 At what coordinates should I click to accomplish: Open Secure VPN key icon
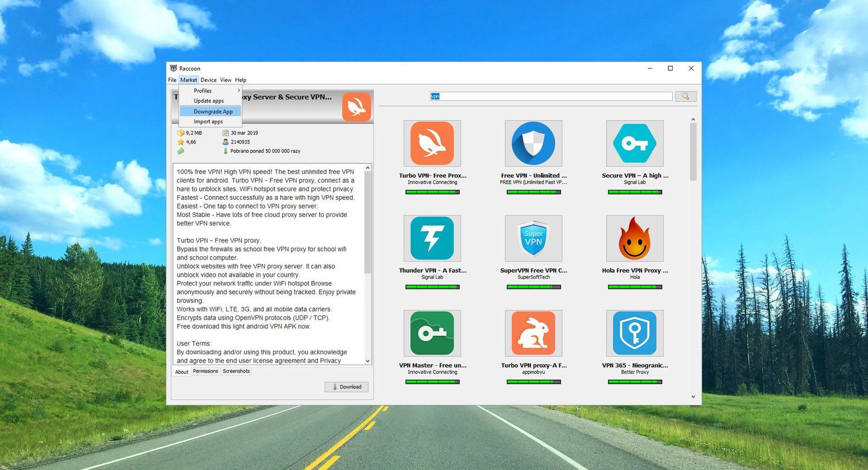point(635,143)
